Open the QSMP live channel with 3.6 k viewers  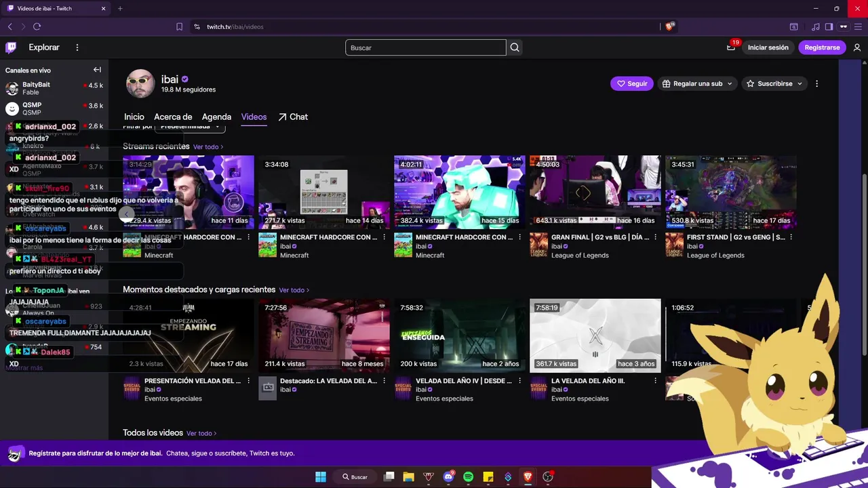click(54, 108)
